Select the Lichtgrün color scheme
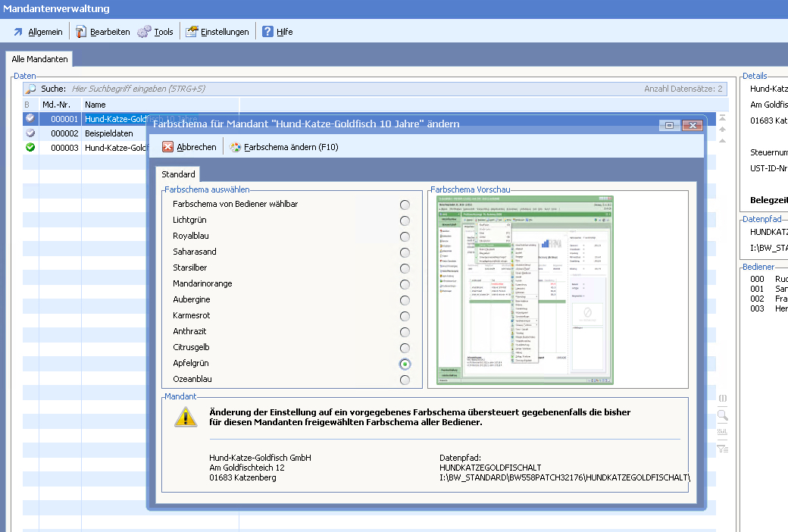 pos(405,221)
